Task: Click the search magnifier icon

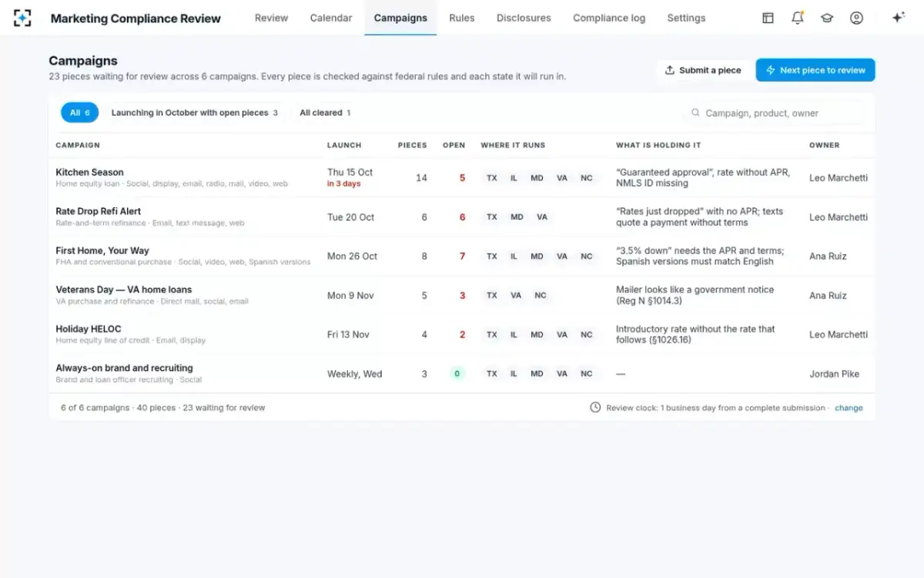Action: pyautogui.click(x=695, y=113)
